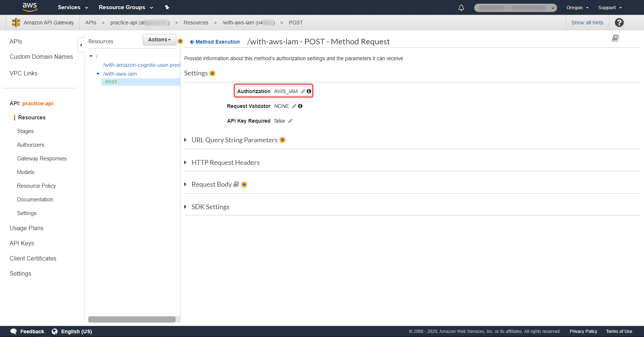
Task: Go back to Method Execution
Action: (x=215, y=42)
